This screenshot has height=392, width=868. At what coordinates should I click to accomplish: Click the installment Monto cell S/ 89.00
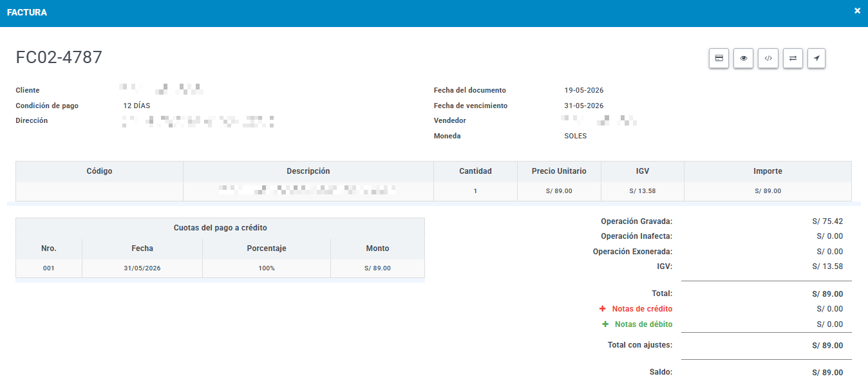[x=377, y=268]
